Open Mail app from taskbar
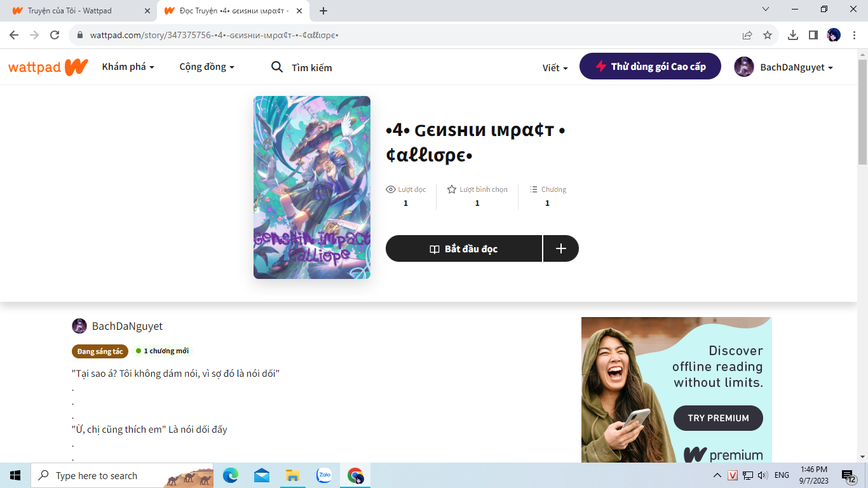Screen dimensions: 868x488 click(x=261, y=475)
